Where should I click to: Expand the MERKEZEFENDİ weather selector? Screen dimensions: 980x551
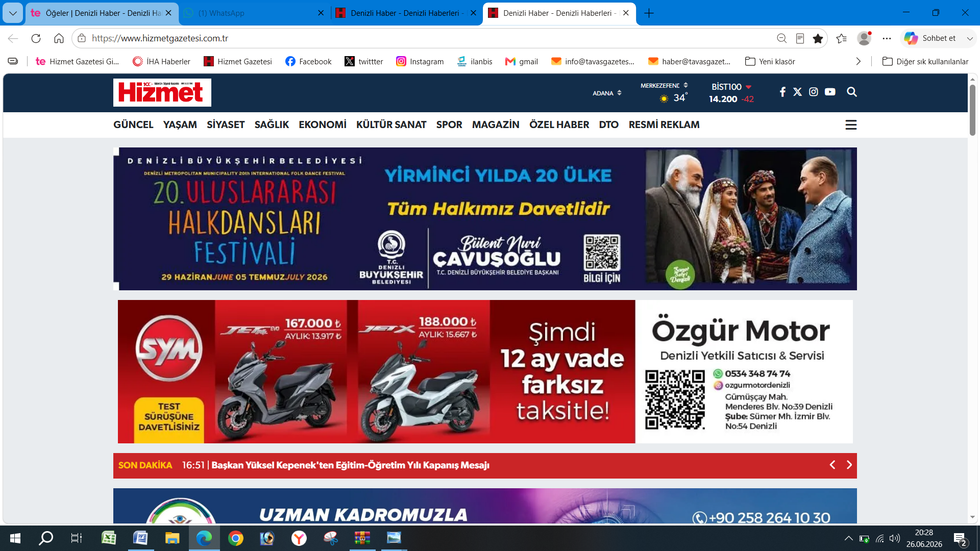[664, 86]
